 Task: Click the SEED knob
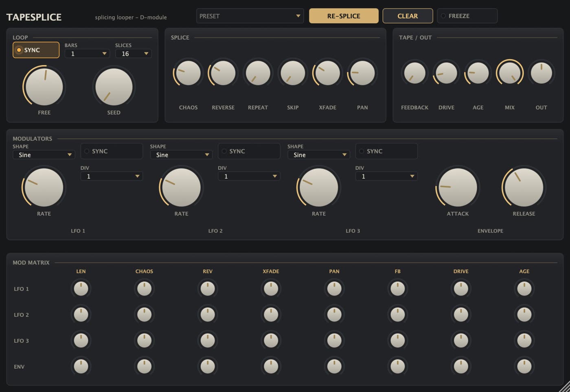point(114,87)
